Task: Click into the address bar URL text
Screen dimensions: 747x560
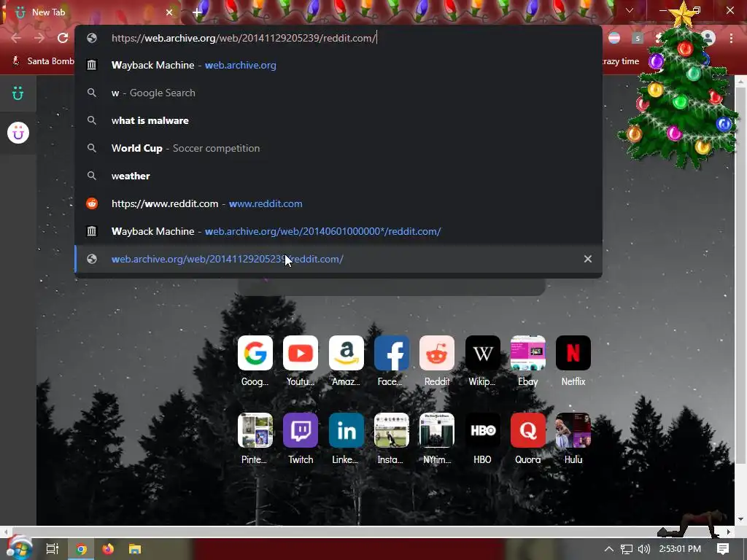Action: click(244, 38)
